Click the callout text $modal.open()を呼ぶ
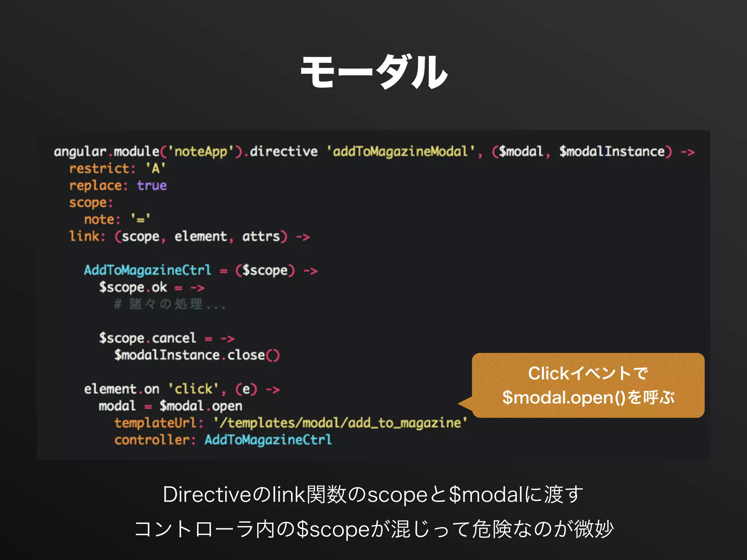This screenshot has width=747, height=560. tap(588, 397)
